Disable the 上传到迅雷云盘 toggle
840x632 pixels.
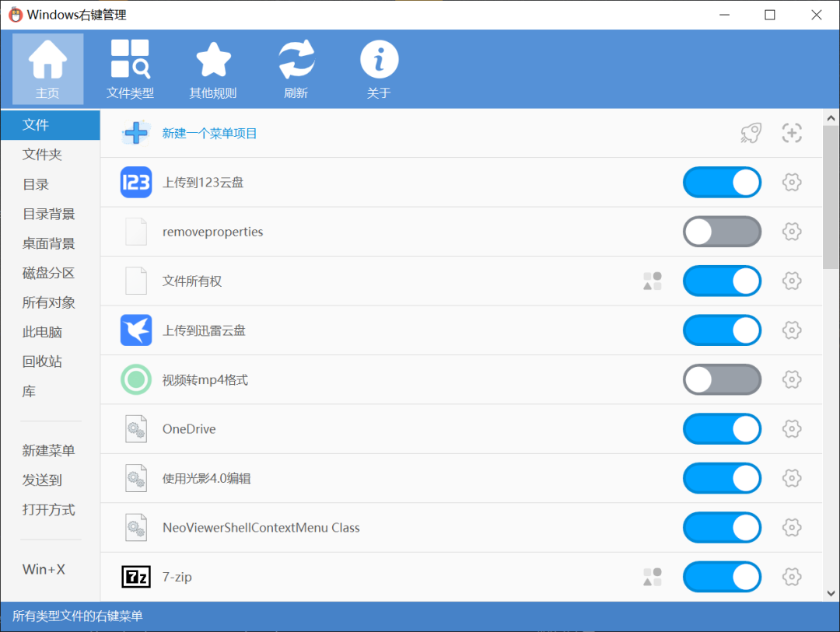click(x=722, y=330)
